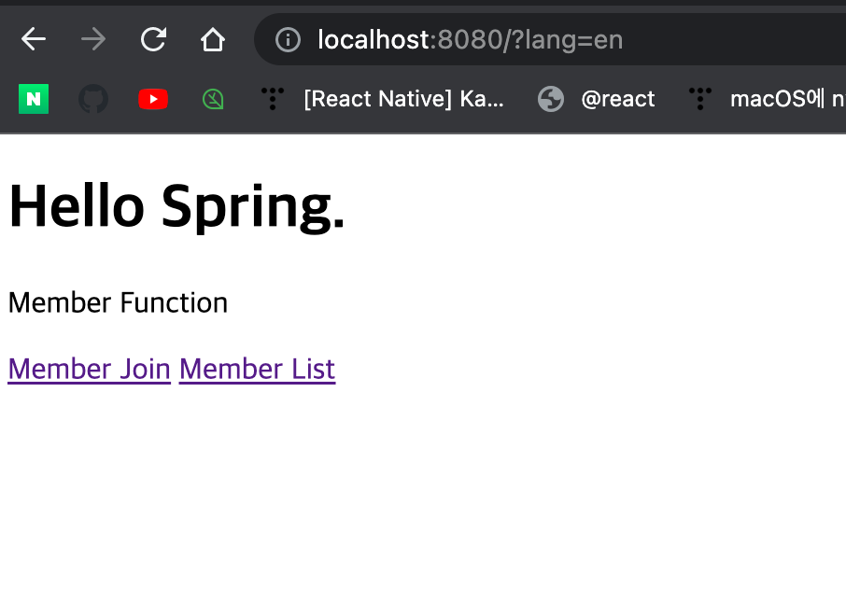Viewport: 846px width, 616px height.
Task: Open the Naver bookmark icon
Action: pyautogui.click(x=34, y=99)
